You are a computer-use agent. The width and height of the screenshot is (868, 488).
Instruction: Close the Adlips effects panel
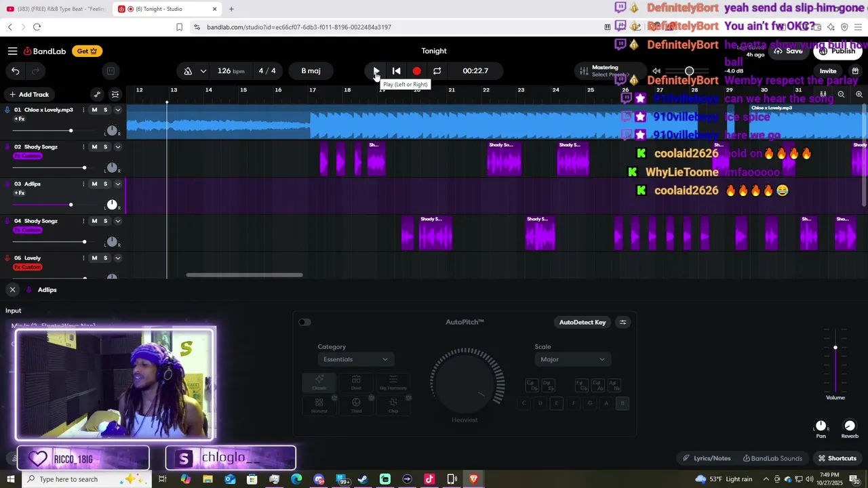(12, 289)
